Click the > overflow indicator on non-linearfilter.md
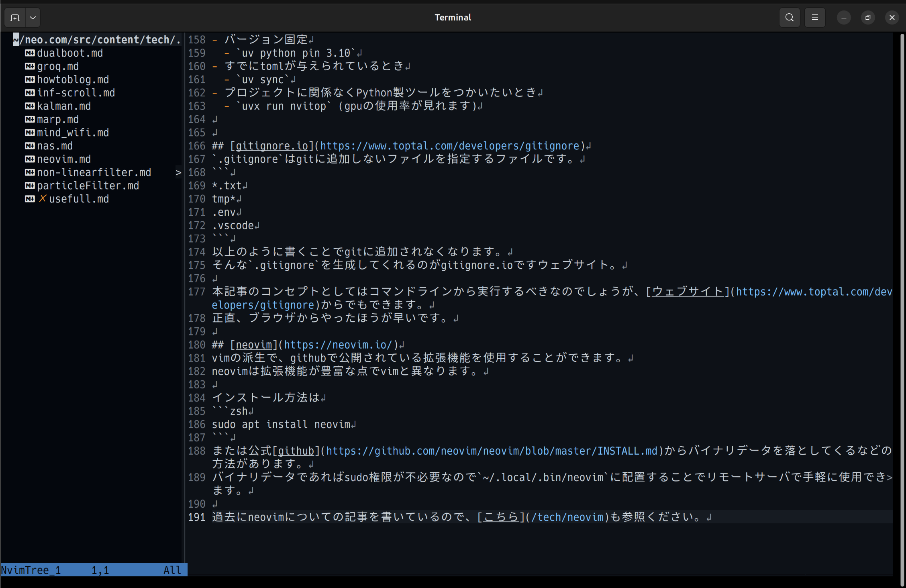 [x=178, y=172]
